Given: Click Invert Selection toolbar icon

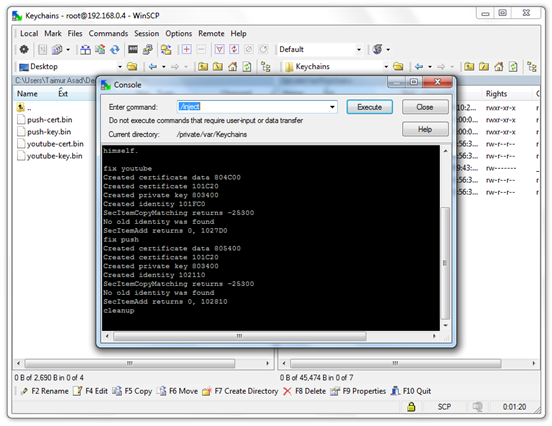Looking at the screenshot, I should click(x=234, y=49).
